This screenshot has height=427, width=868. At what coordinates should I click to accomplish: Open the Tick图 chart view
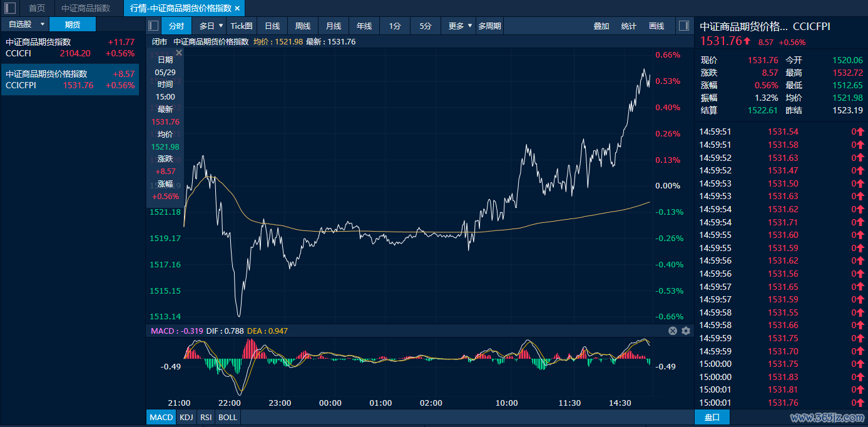[x=242, y=26]
